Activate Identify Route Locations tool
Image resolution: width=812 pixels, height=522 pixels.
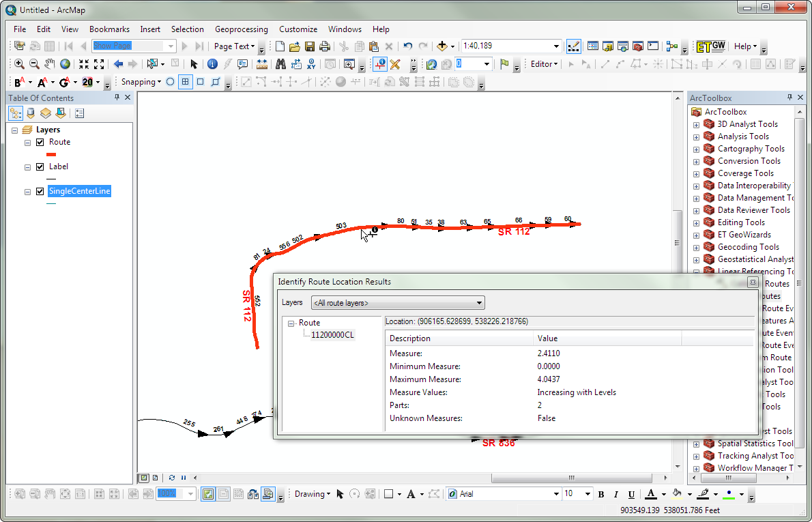click(x=380, y=64)
